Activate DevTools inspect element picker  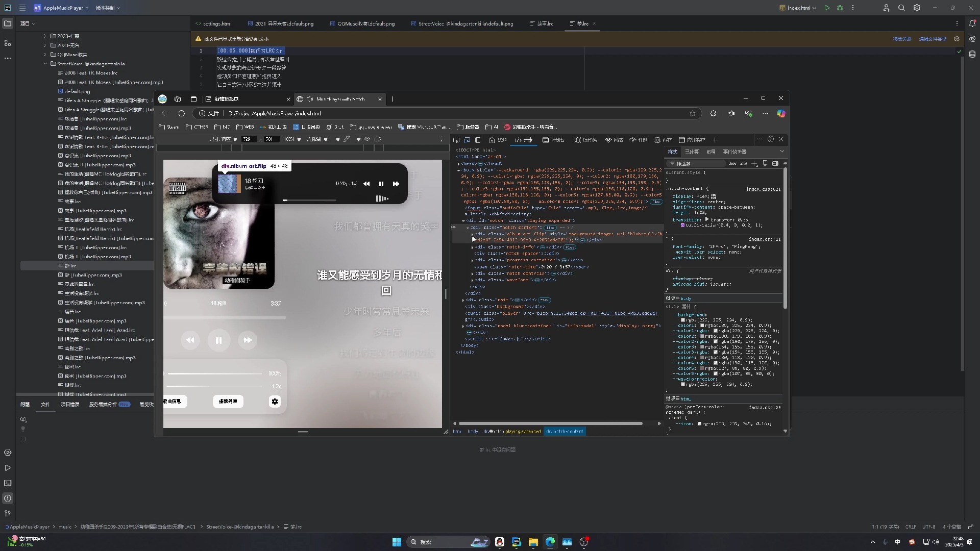pos(456,140)
